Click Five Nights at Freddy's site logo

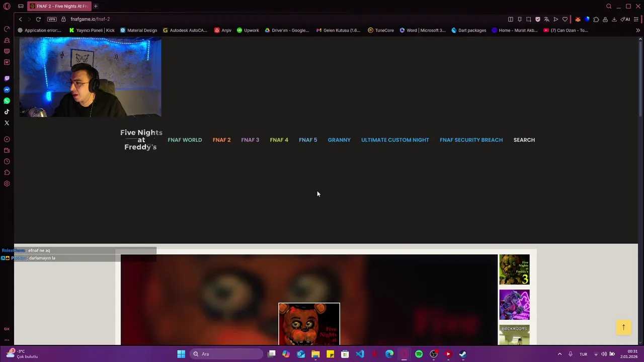[141, 140]
